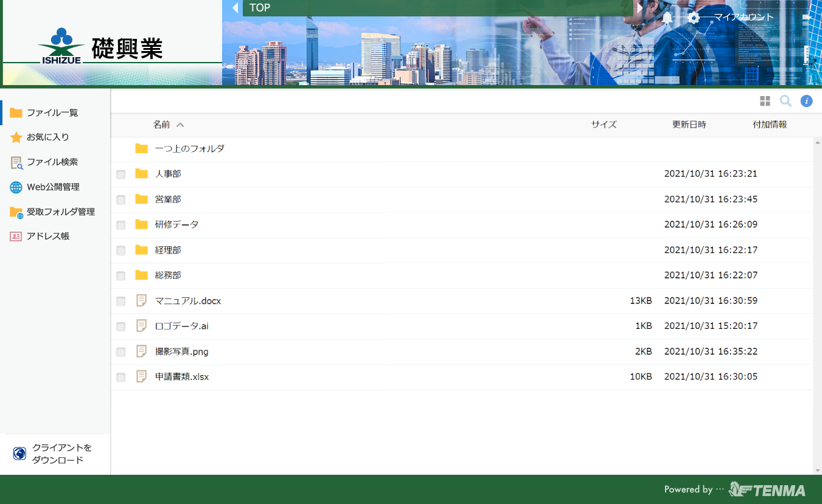Open the マイアカウント menu
This screenshot has width=822, height=504.
tap(744, 17)
